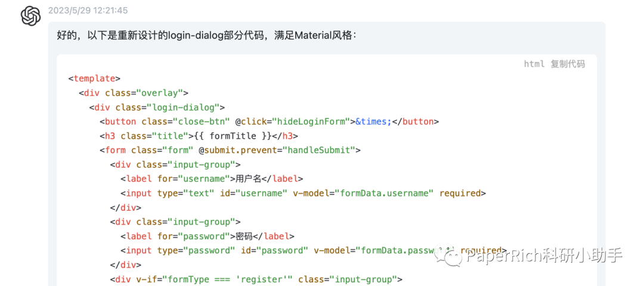Click the WeChat logo in the watermark

click(451, 256)
